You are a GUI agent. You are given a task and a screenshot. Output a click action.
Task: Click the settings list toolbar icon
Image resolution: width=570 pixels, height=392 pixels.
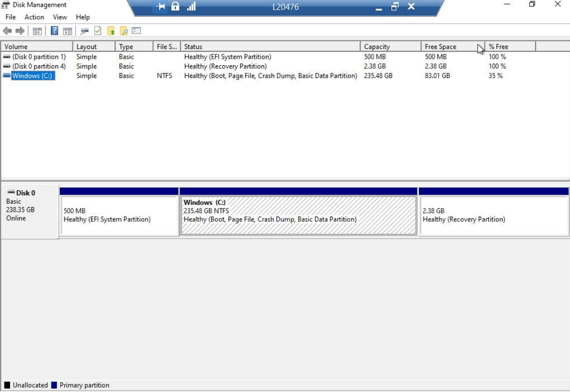pos(136,31)
